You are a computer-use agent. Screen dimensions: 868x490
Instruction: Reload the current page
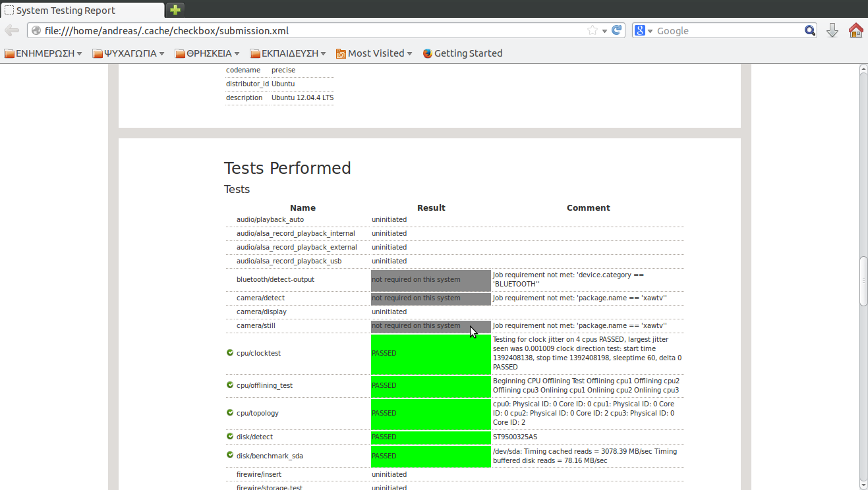pyautogui.click(x=617, y=30)
